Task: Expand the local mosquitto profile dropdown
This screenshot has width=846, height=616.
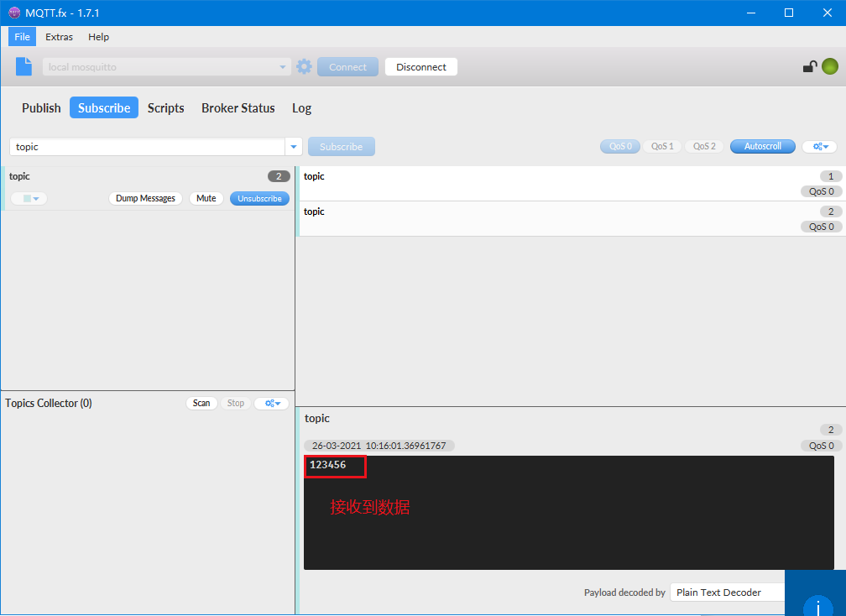Action: point(283,67)
